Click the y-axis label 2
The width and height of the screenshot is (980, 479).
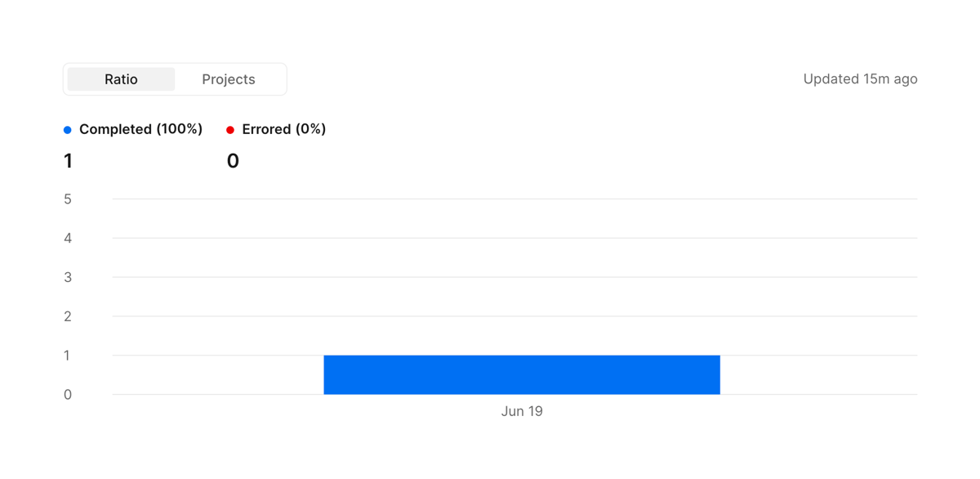click(68, 316)
